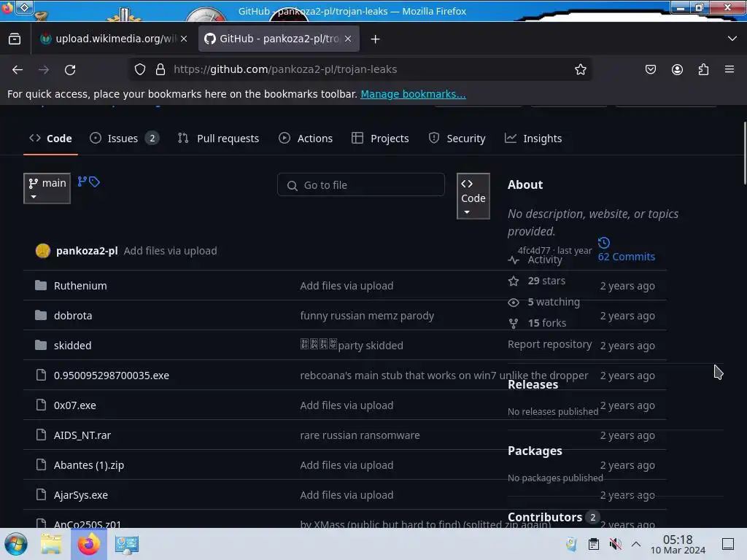The height and width of the screenshot is (560, 747).
Task: Click the commit history clock icon
Action: 603,242
